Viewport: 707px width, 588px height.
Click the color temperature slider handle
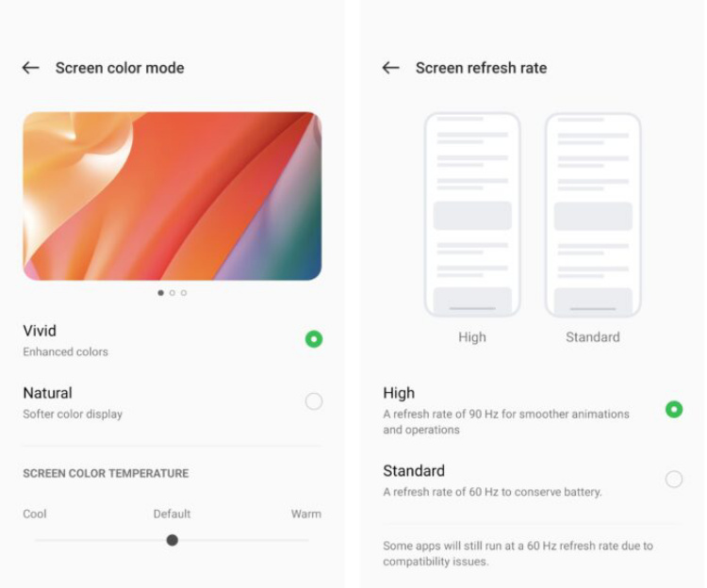(172, 540)
